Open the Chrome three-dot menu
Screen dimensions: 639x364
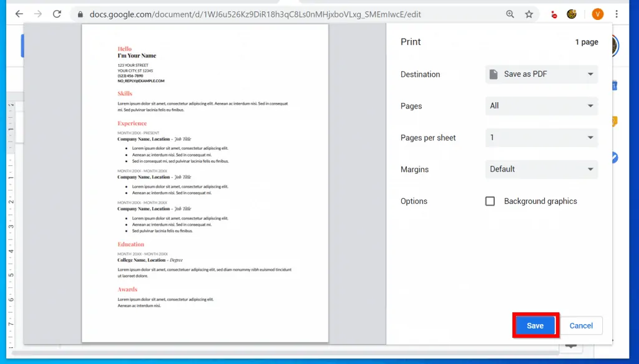coord(618,14)
